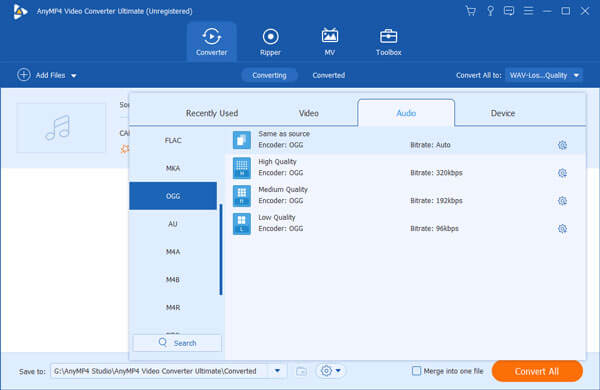
Task: Click the format list scrollbar
Action: [x=221, y=250]
